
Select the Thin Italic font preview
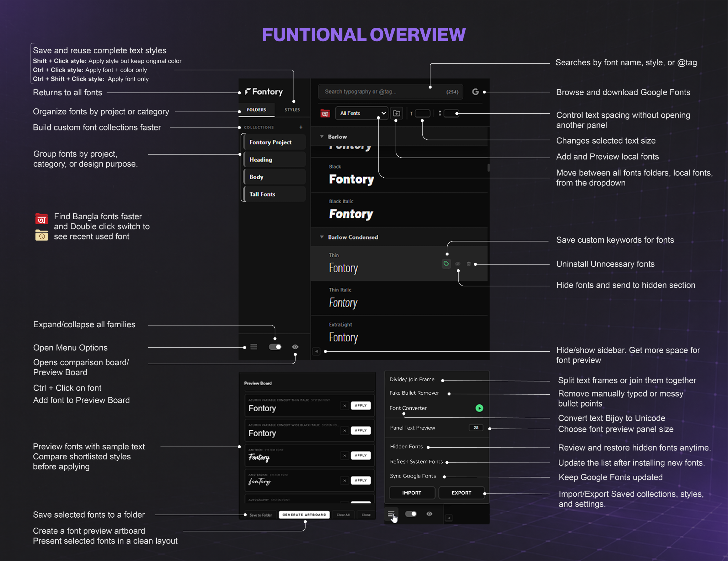point(399,298)
